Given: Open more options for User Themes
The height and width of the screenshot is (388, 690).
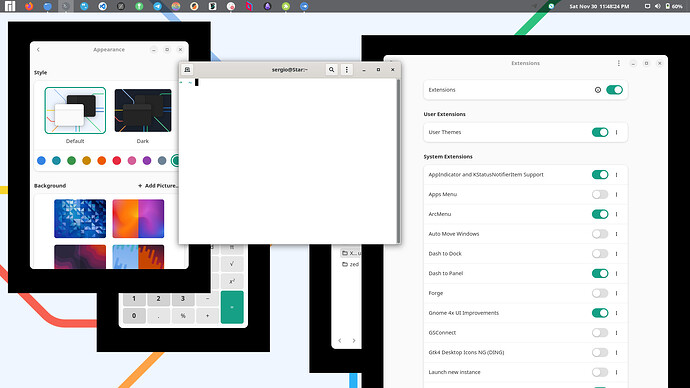Looking at the screenshot, I should [617, 132].
